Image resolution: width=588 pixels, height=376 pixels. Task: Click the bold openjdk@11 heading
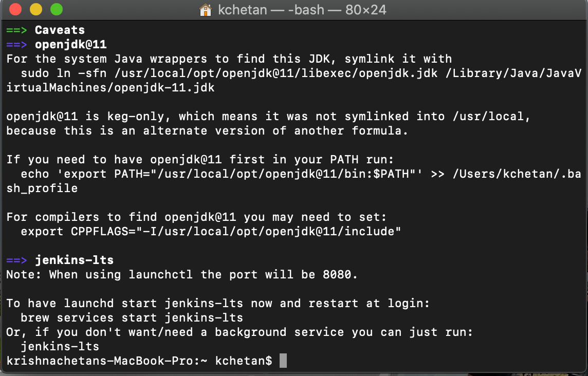point(71,45)
